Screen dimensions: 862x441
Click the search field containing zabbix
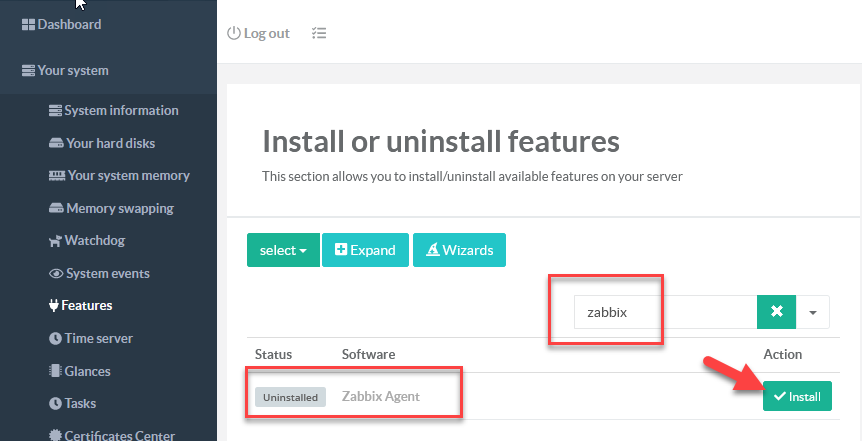[664, 313]
